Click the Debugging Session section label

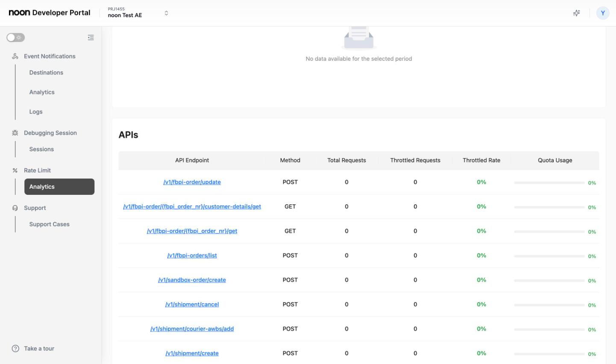tap(50, 133)
